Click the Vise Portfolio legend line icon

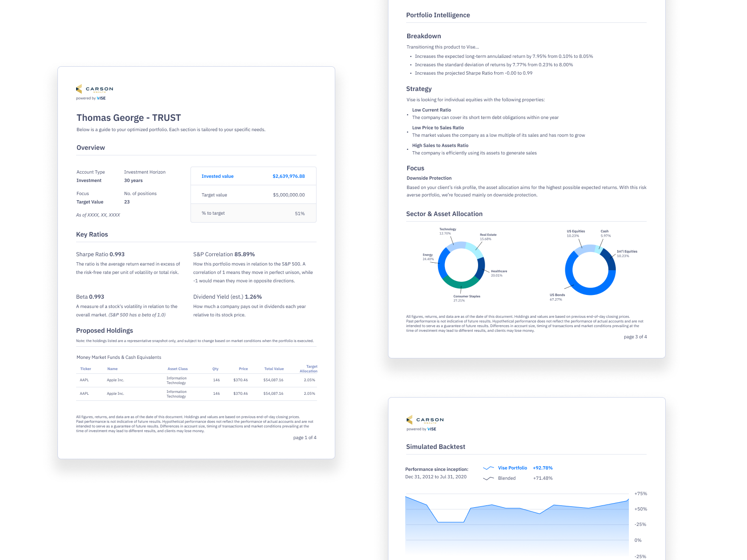click(488, 468)
